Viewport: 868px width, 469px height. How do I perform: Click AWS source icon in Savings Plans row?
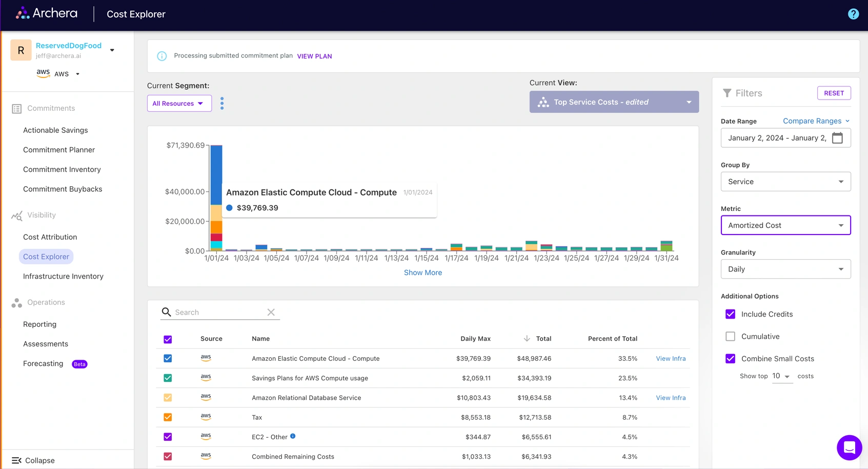(x=206, y=378)
